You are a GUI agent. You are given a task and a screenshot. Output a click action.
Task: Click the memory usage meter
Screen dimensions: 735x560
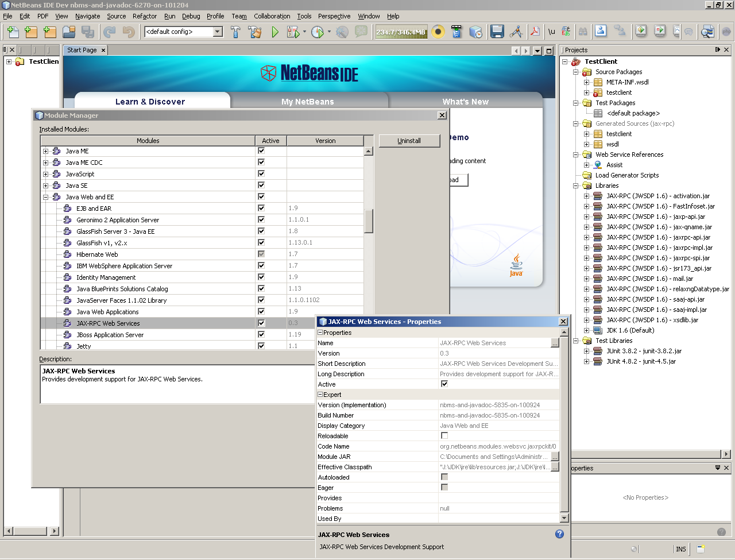pyautogui.click(x=401, y=32)
